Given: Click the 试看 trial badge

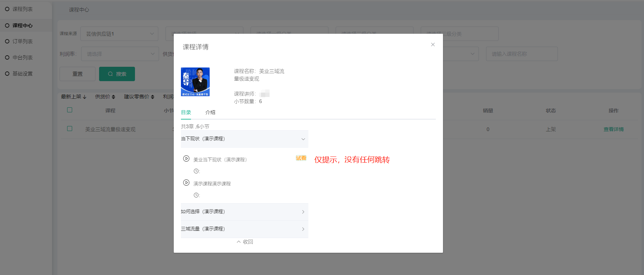Looking at the screenshot, I should 301,158.
